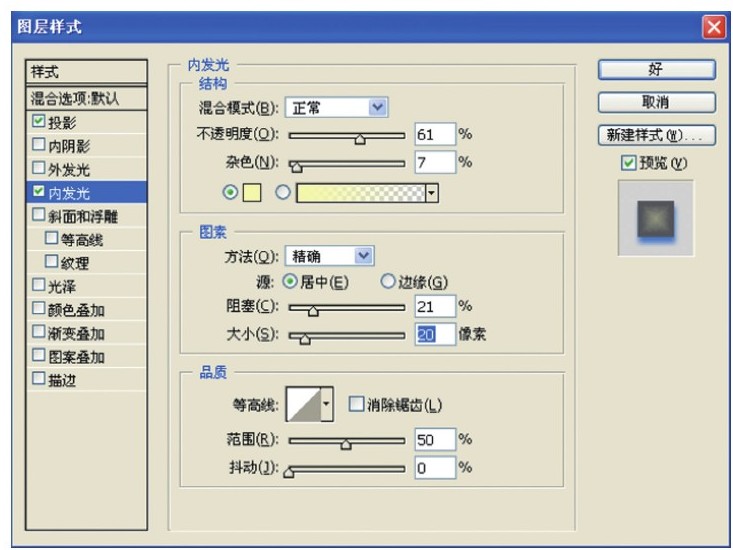Enable the 颜色叠加 checkbox
This screenshot has width=733, height=550.
pyautogui.click(x=39, y=308)
